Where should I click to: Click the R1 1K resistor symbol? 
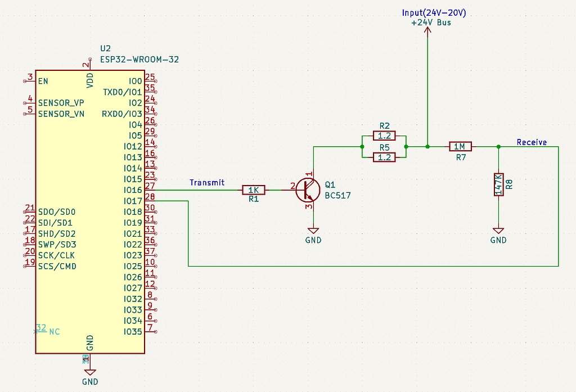(x=254, y=190)
